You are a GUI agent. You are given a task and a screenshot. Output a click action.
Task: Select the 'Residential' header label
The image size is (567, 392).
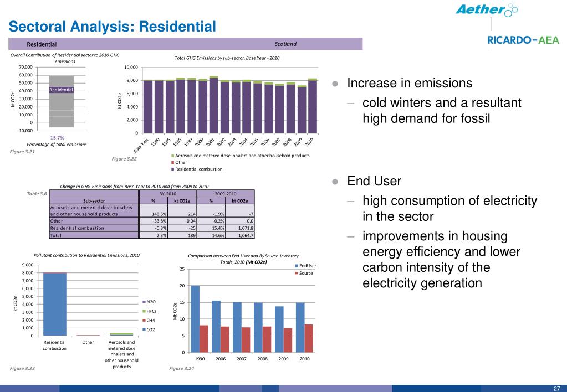pyautogui.click(x=42, y=44)
